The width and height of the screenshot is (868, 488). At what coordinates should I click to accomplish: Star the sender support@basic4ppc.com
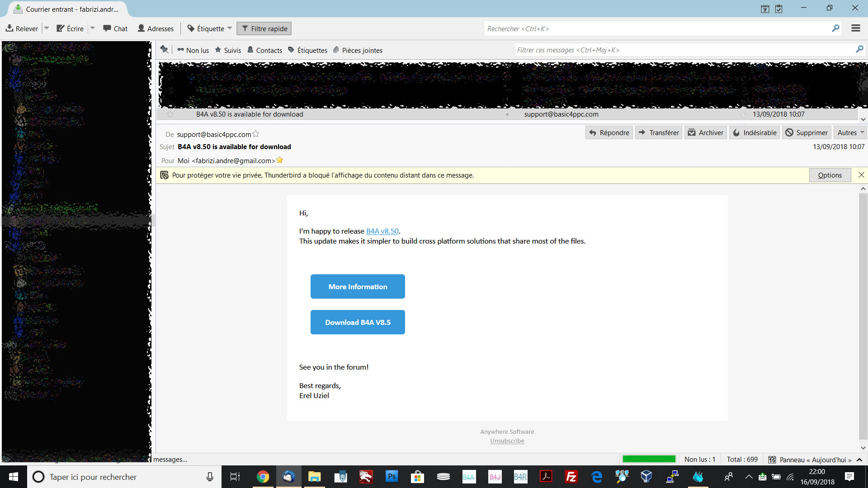pos(256,134)
